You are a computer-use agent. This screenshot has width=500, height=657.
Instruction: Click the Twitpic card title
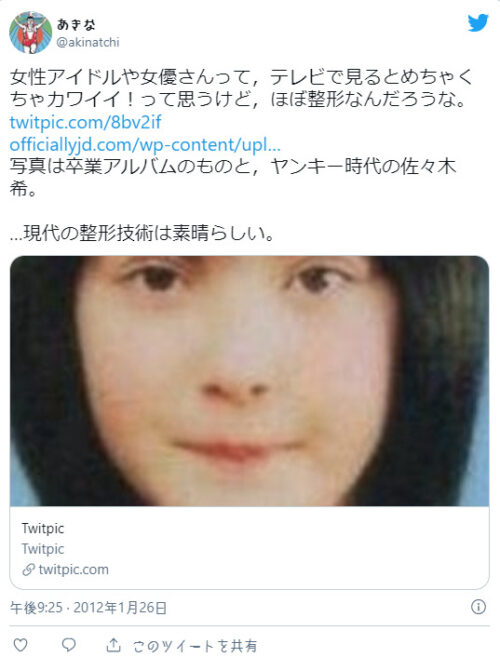[43, 528]
